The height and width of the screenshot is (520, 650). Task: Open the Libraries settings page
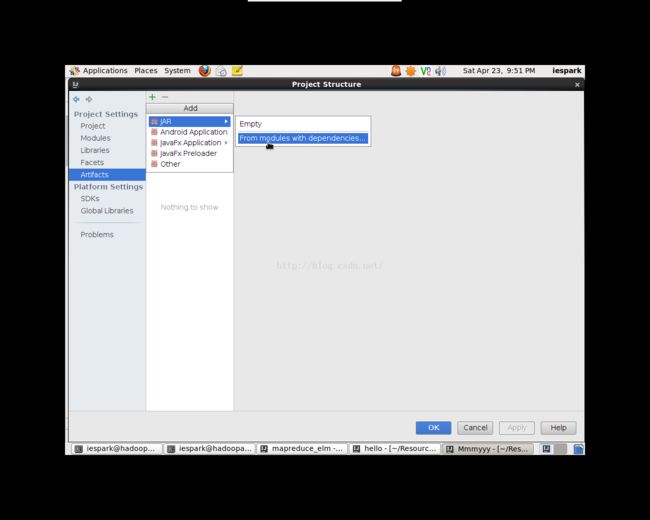tap(95, 151)
